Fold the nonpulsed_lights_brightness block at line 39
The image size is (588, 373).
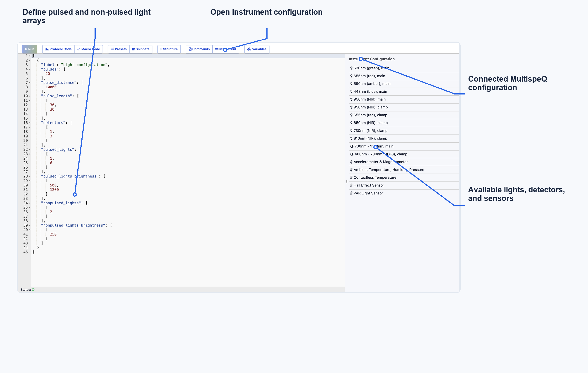(x=30, y=225)
